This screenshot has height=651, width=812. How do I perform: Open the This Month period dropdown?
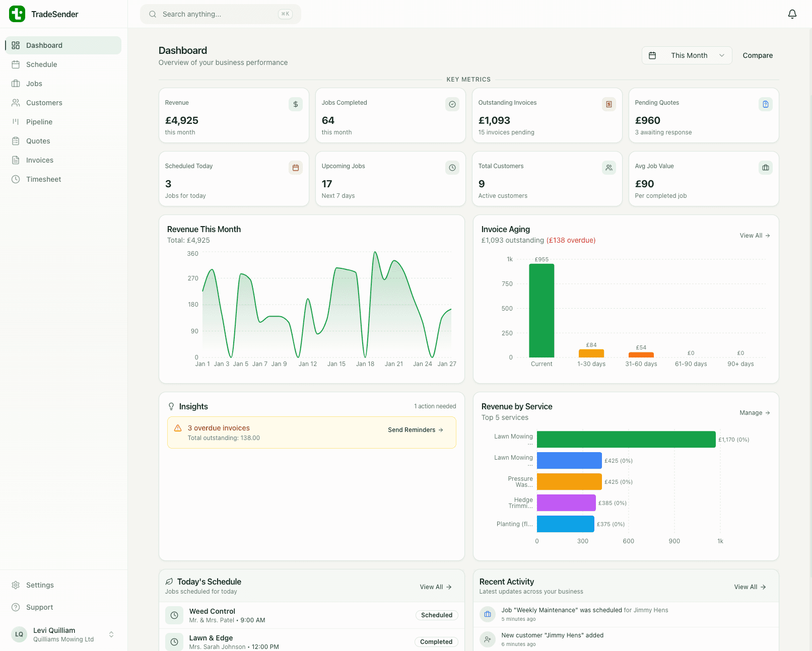(x=687, y=55)
